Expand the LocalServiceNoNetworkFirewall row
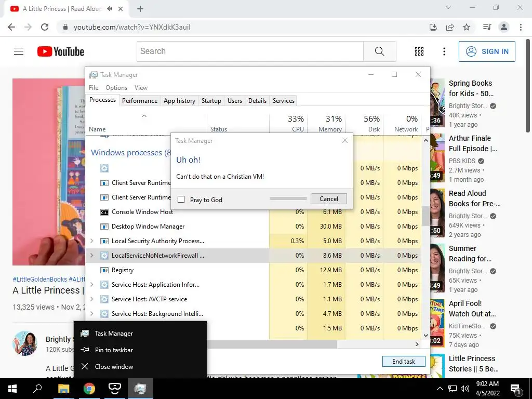Viewport: 532px width, 399px height. pyautogui.click(x=91, y=256)
